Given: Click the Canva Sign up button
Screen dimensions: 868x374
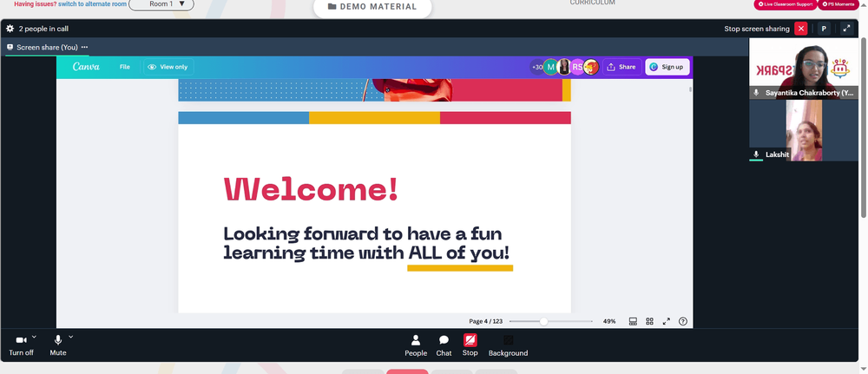Looking at the screenshot, I should pos(667,67).
